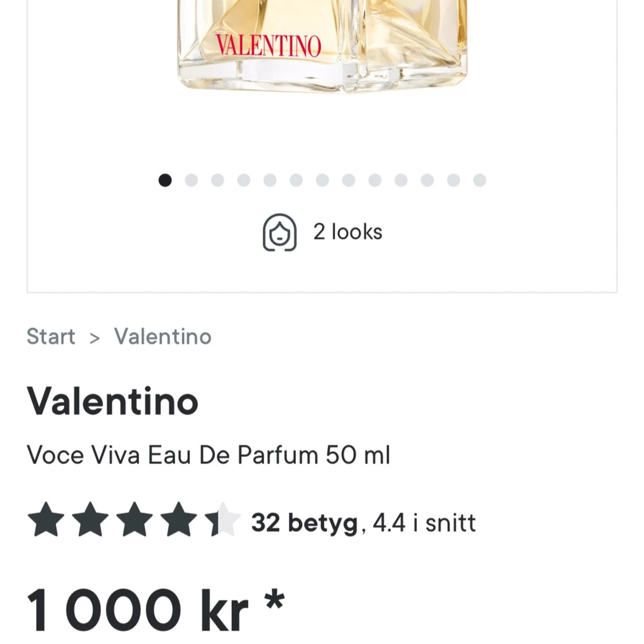Select the first carousel dot
Screen dimensions: 644x644
[165, 180]
